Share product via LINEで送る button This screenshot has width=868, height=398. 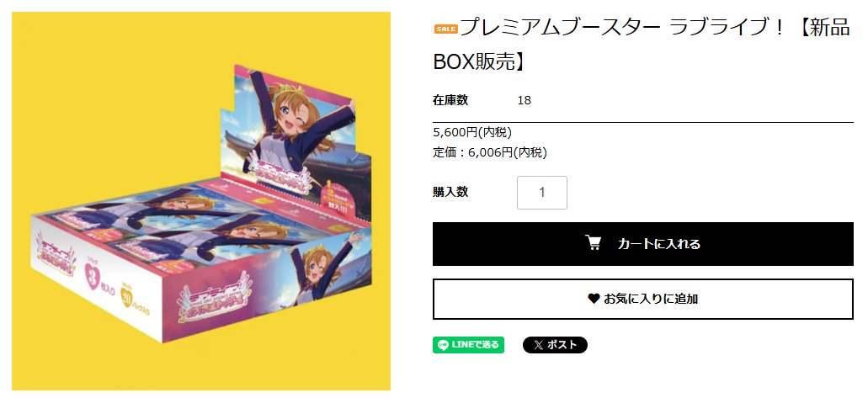pyautogui.click(x=468, y=345)
